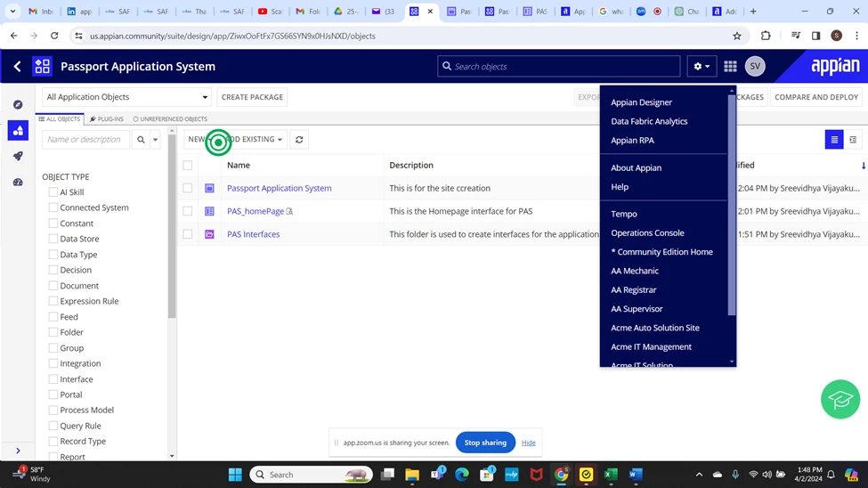Enable the AI Skill filter
The image size is (868, 488).
pyautogui.click(x=53, y=192)
